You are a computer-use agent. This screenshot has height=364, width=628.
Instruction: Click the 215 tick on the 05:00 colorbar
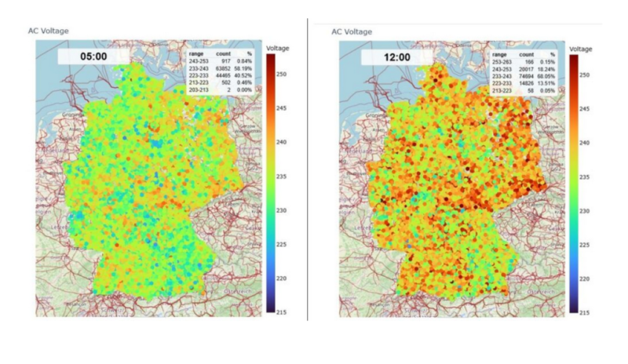(x=281, y=312)
